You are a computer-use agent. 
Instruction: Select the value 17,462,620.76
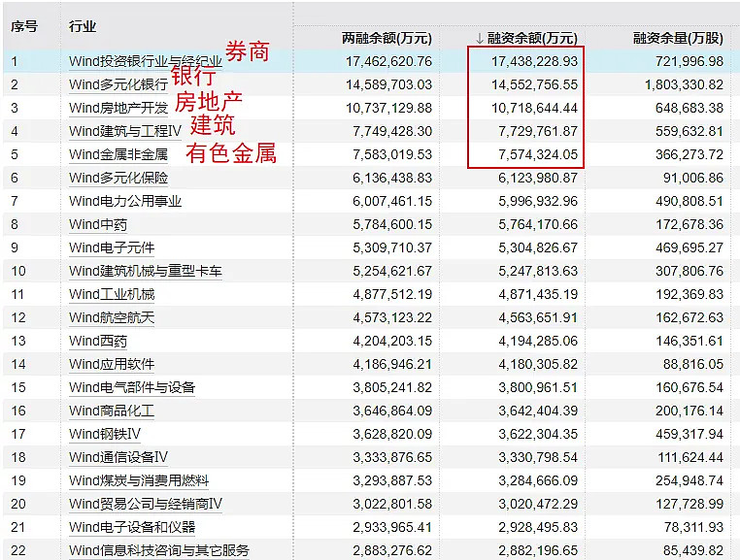pos(388,61)
